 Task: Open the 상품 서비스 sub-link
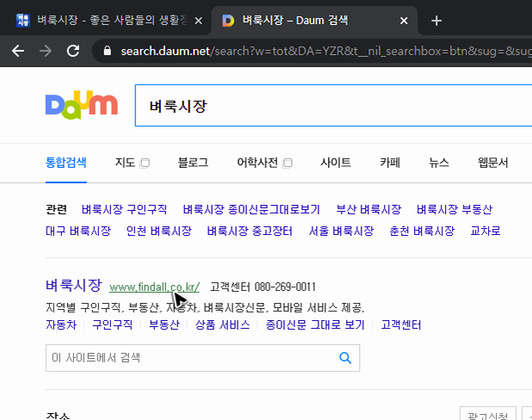tap(223, 324)
